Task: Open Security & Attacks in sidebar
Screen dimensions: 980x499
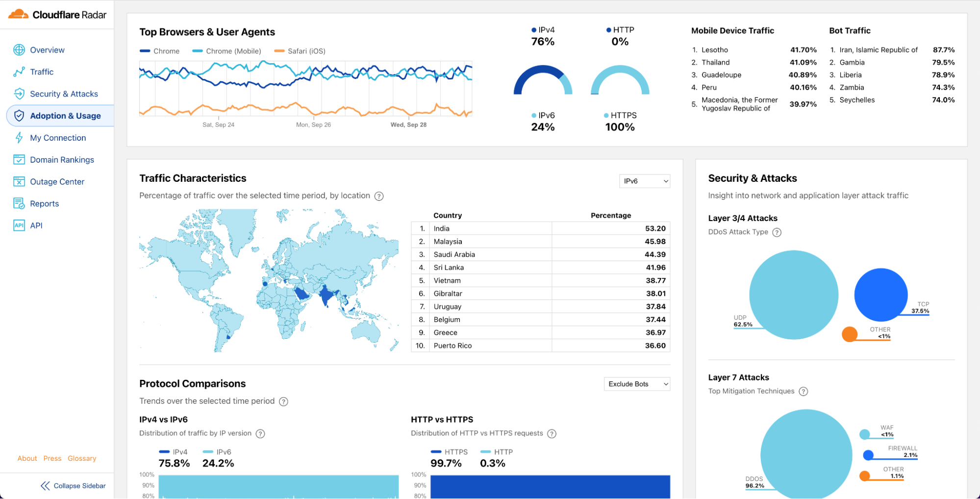Action: [x=64, y=94]
